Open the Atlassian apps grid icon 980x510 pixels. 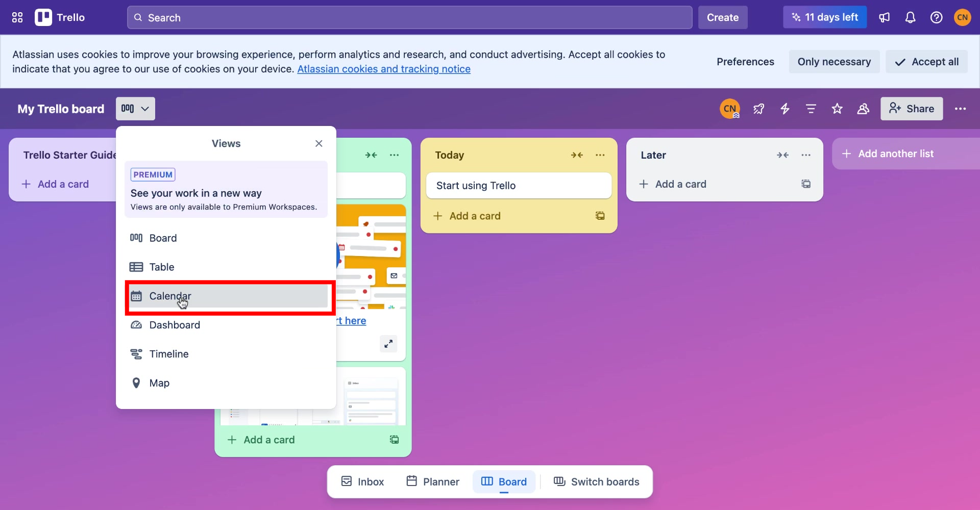[x=17, y=17]
